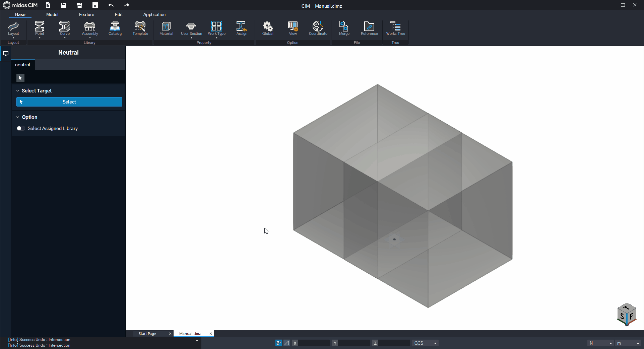Viewport: 644px width, 349px height.
Task: Switch to the Feature ribbon tab
Action: click(86, 14)
